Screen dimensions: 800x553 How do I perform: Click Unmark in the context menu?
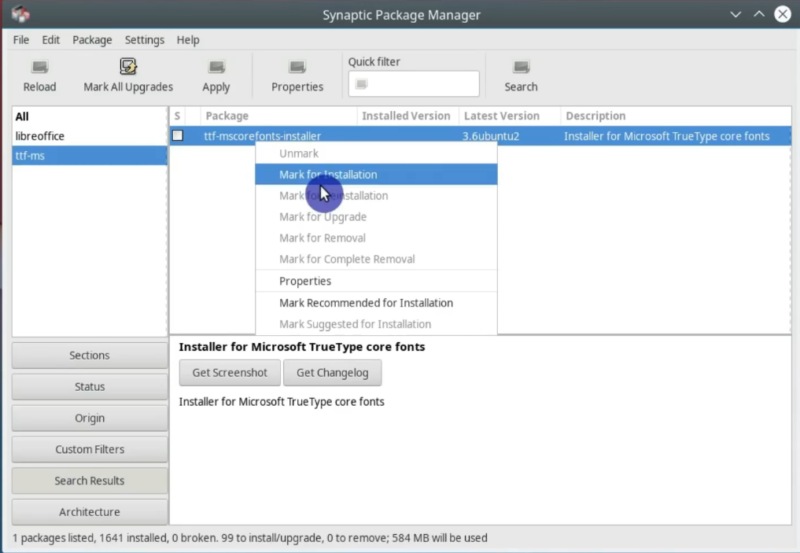[376, 154]
